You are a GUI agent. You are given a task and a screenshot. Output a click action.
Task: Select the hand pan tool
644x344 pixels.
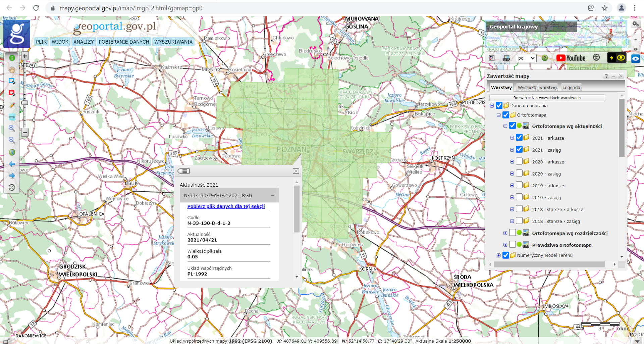pyautogui.click(x=12, y=70)
